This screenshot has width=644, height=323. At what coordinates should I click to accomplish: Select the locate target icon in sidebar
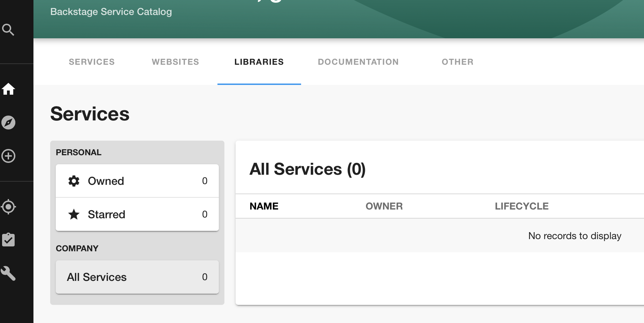[8, 206]
